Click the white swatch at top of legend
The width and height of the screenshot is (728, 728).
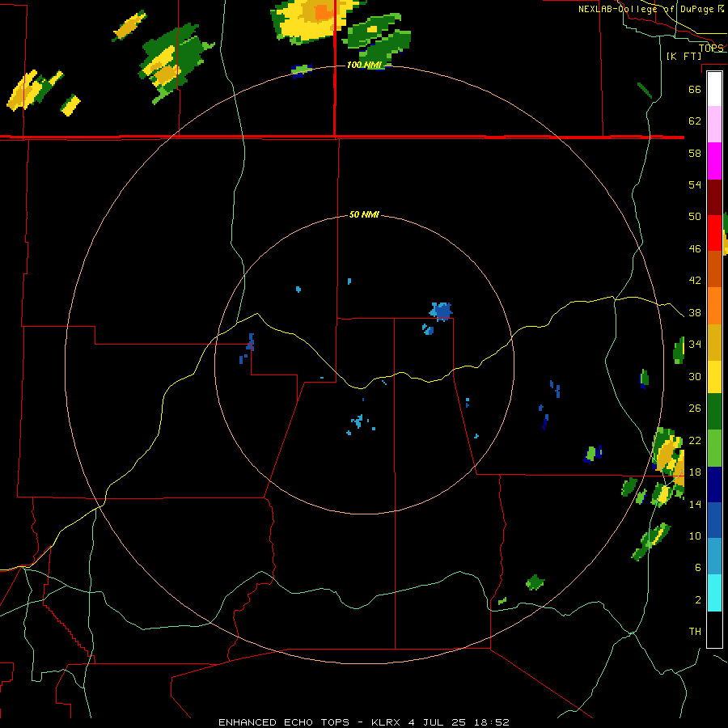(x=714, y=89)
